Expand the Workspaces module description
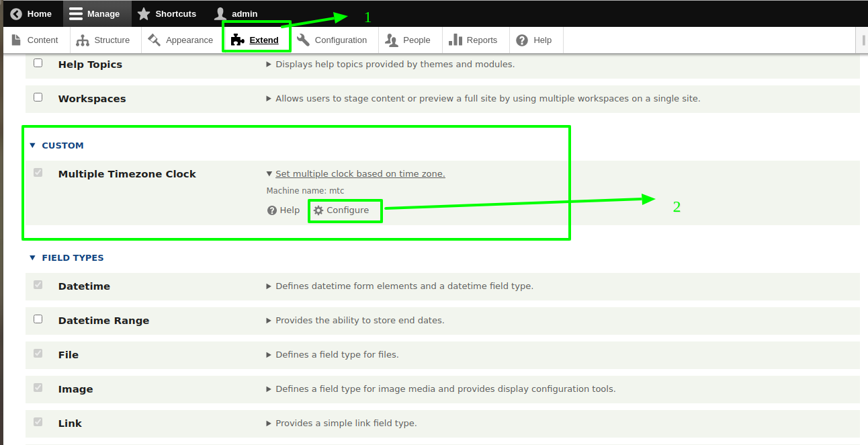Viewport: 868px width, 445px height. coord(269,99)
